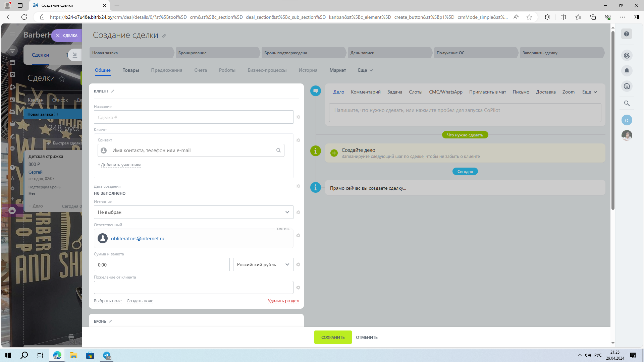Expand the Еще menu in deal tabs
Screen dimensions: 644x362
pos(365,70)
